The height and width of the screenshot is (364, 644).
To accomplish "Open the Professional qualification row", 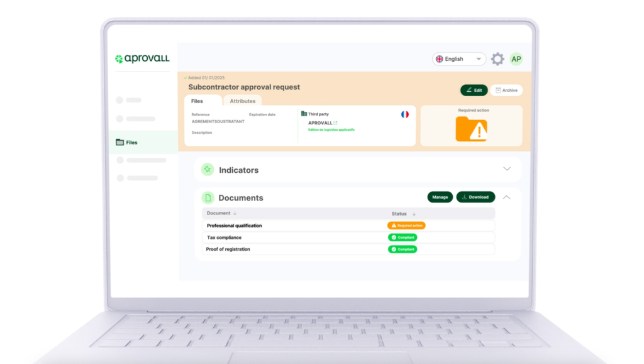I will [348, 226].
